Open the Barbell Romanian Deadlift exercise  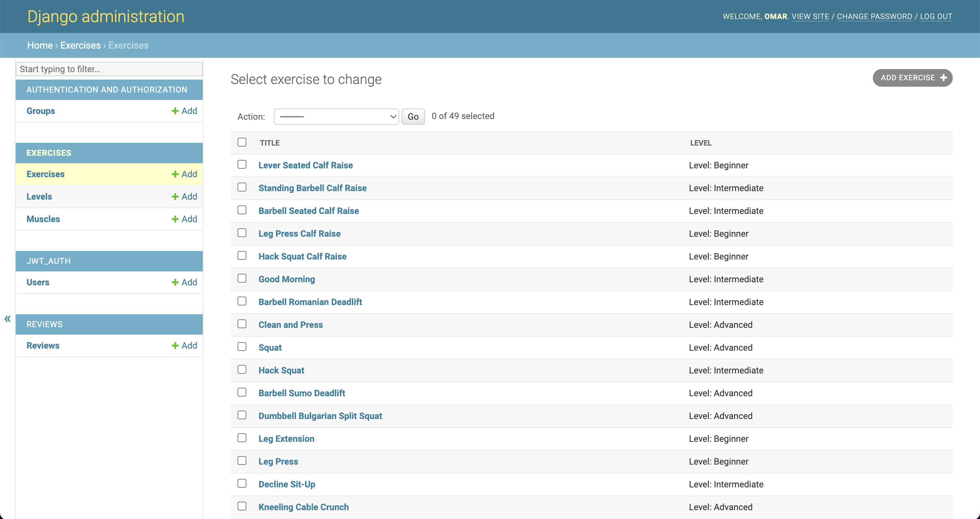310,302
